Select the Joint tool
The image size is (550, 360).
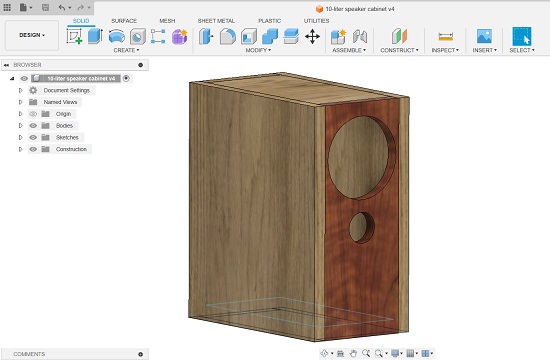tap(360, 36)
